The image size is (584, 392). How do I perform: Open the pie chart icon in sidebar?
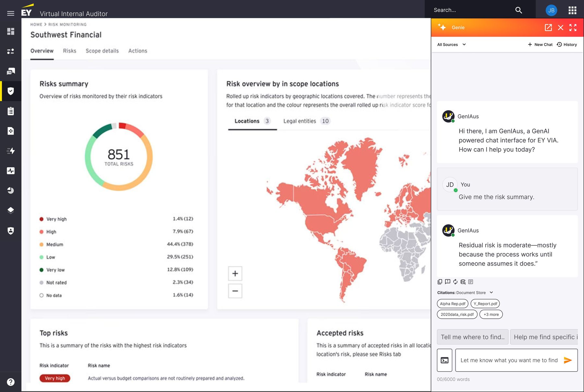click(x=11, y=190)
